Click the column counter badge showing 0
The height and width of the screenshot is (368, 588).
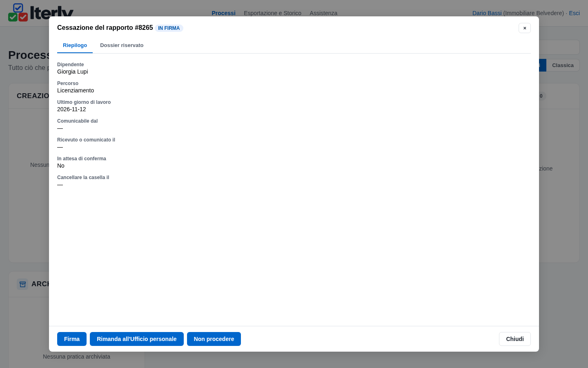541,96
